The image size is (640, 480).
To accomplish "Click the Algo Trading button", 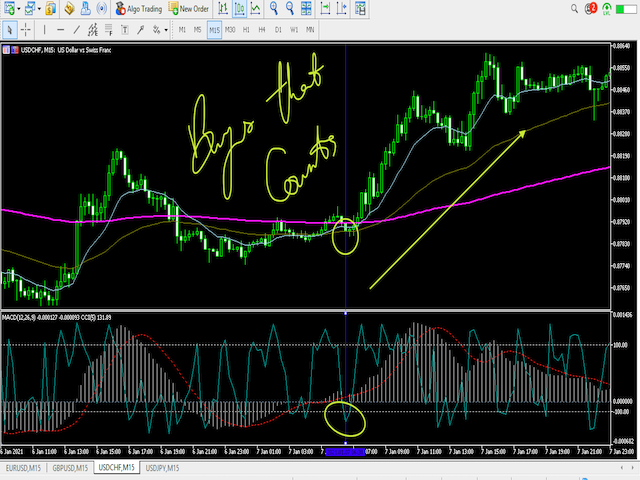I will (x=138, y=9).
